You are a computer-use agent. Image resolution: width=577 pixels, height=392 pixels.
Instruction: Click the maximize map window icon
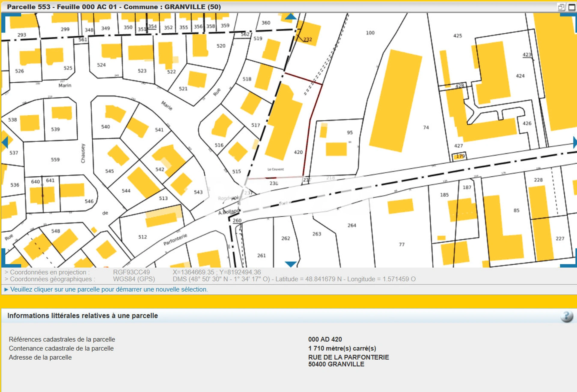coord(572,7)
